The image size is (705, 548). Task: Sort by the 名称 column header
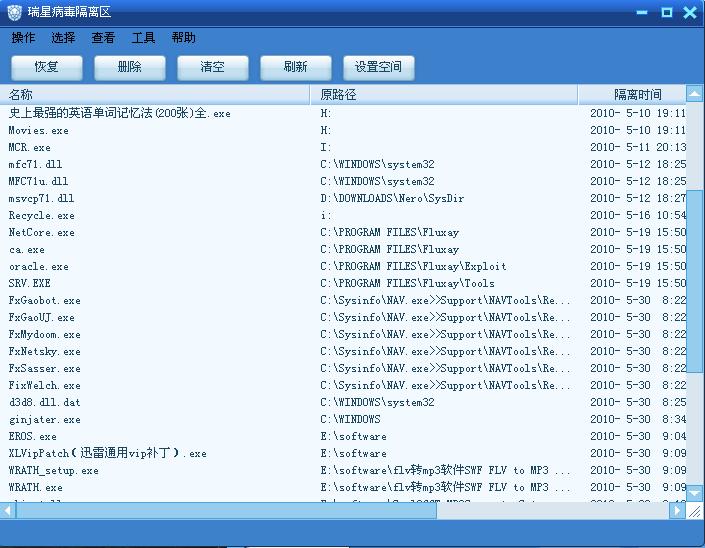(155, 94)
